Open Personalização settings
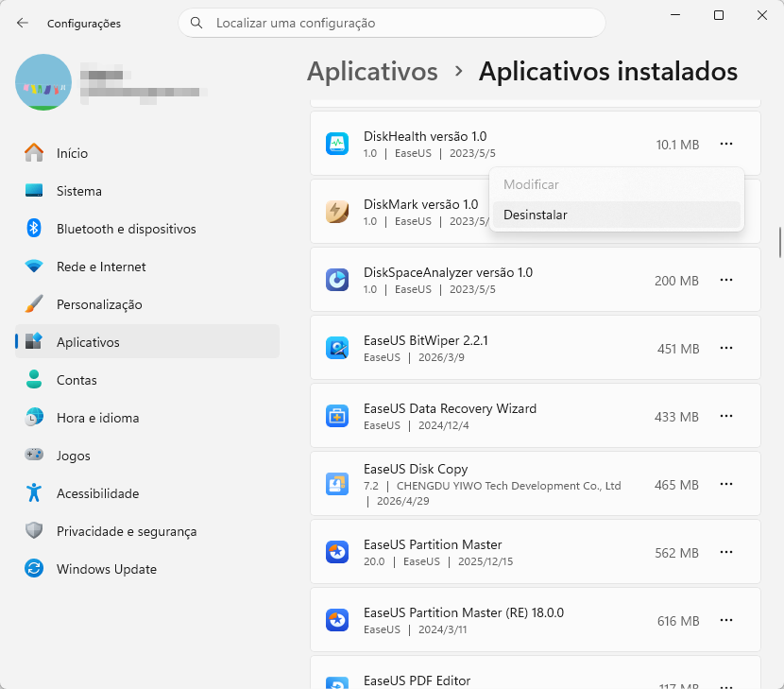The height and width of the screenshot is (689, 784). pyautogui.click(x=147, y=304)
